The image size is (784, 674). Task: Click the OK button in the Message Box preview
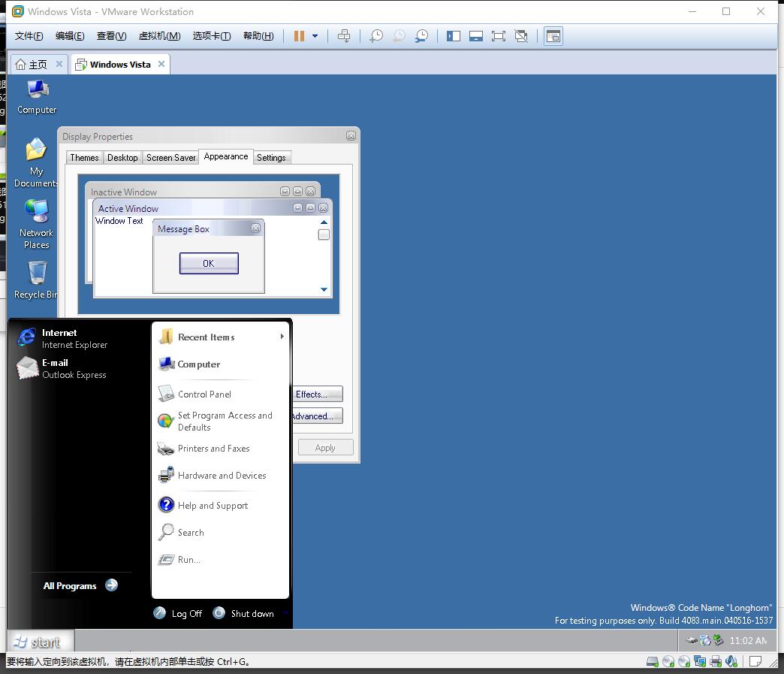(x=209, y=263)
